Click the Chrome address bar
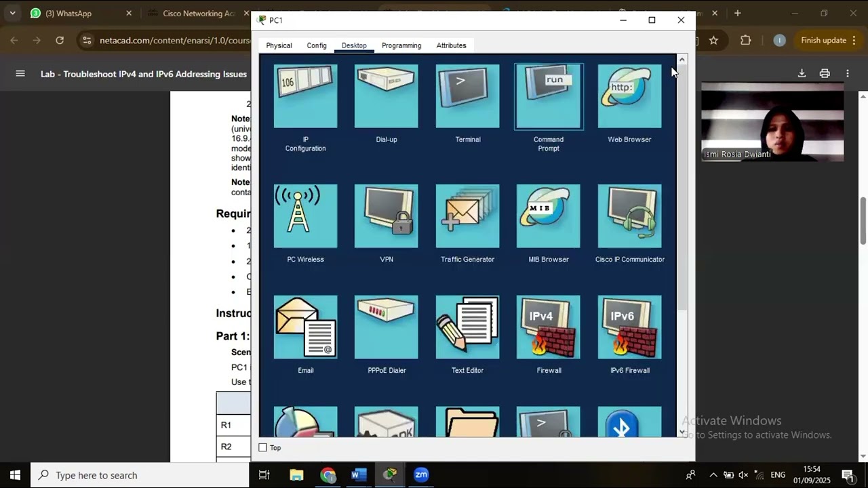This screenshot has height=488, width=868. tap(163, 40)
